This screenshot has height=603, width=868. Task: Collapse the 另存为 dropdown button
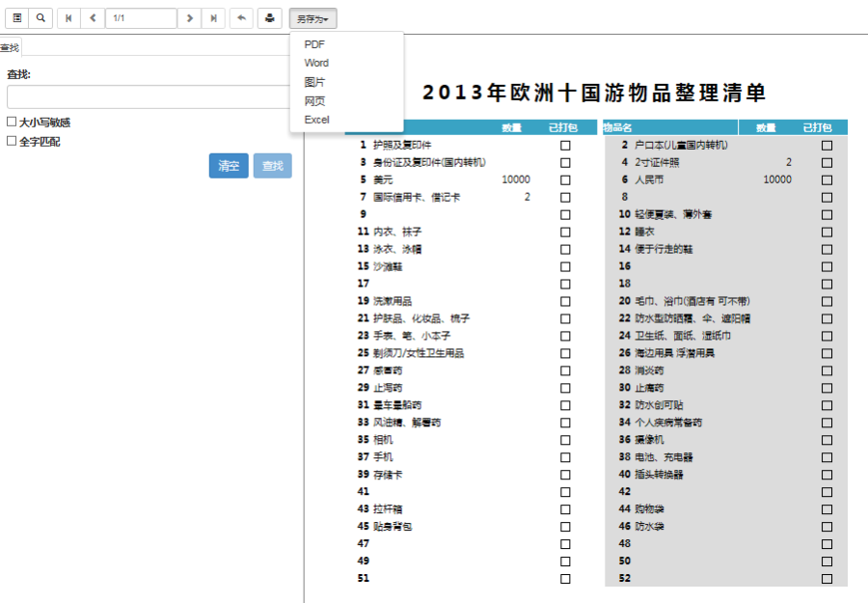click(313, 18)
